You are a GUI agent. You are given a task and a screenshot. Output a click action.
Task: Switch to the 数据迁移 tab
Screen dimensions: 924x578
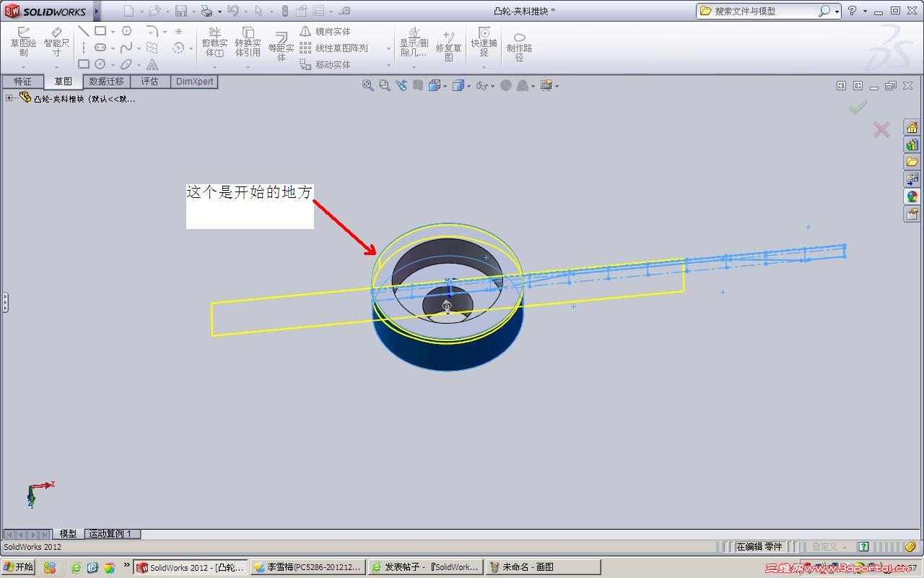point(106,82)
